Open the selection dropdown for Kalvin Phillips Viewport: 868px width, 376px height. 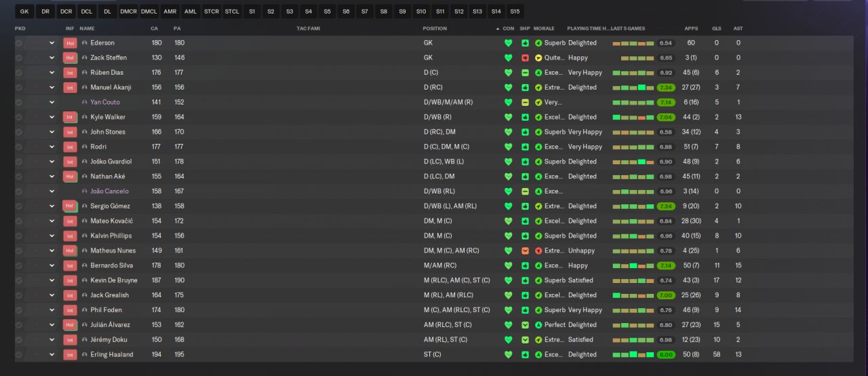pyautogui.click(x=52, y=236)
